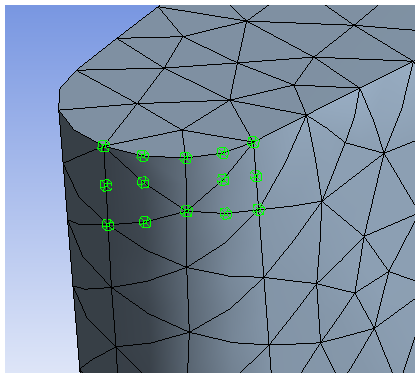Select the rightmost green node on the top rim

[x=254, y=142]
